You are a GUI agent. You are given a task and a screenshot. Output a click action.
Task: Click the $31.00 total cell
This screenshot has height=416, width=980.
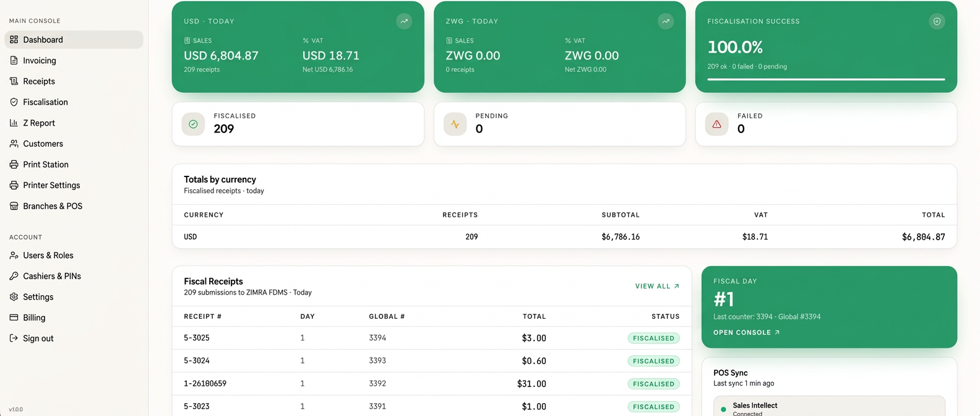[x=531, y=384]
